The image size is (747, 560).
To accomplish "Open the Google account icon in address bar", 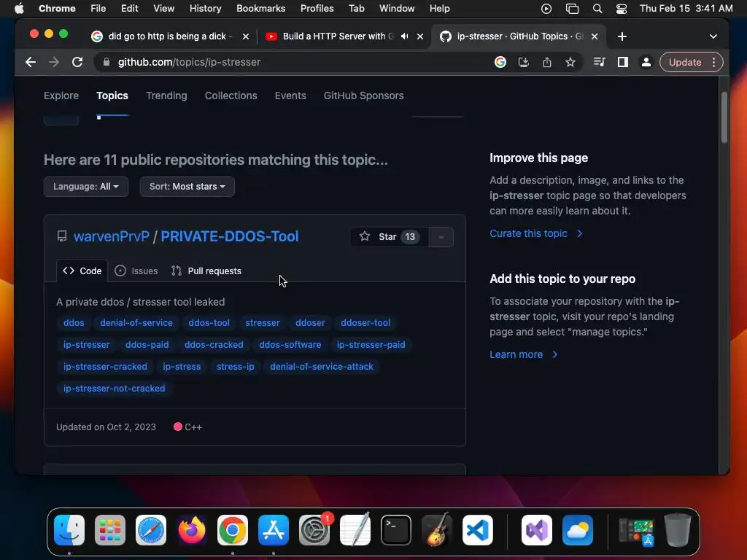I will coord(500,63).
